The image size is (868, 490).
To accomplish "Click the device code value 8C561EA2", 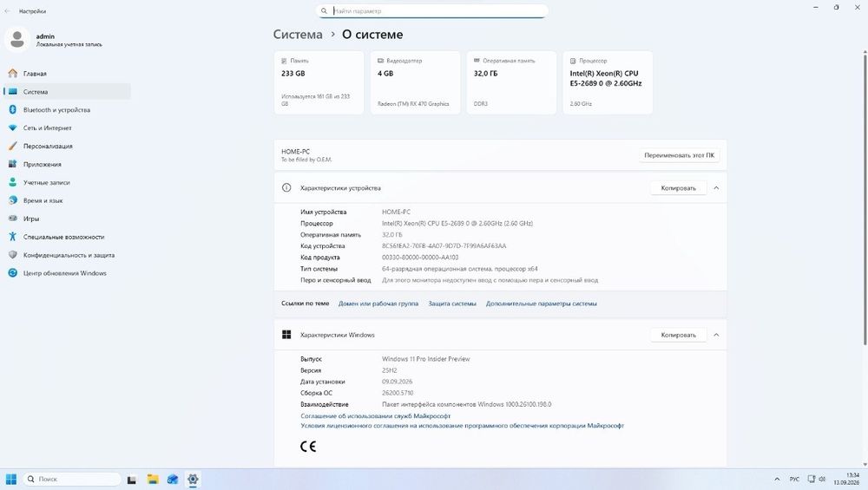I will (444, 246).
